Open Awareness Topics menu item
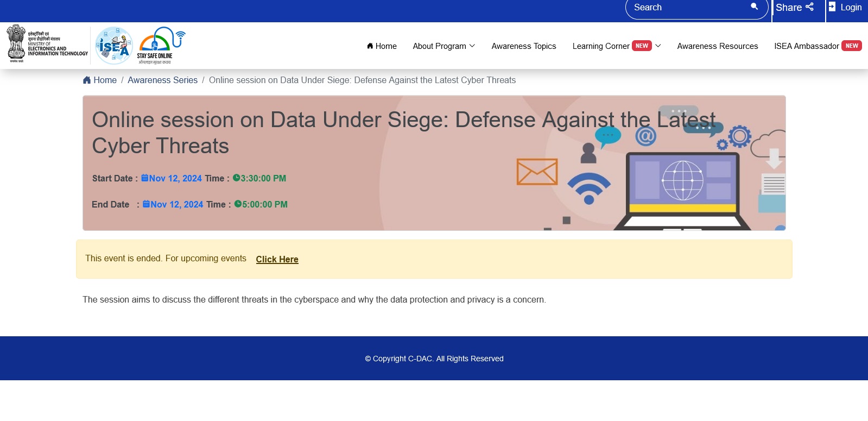This screenshot has height=421, width=868. 523,46
